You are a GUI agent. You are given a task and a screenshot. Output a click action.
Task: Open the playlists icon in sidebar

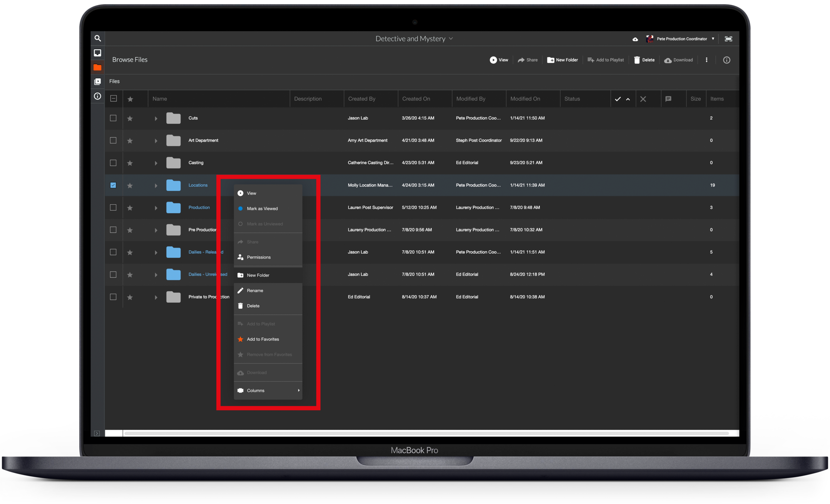(x=98, y=82)
